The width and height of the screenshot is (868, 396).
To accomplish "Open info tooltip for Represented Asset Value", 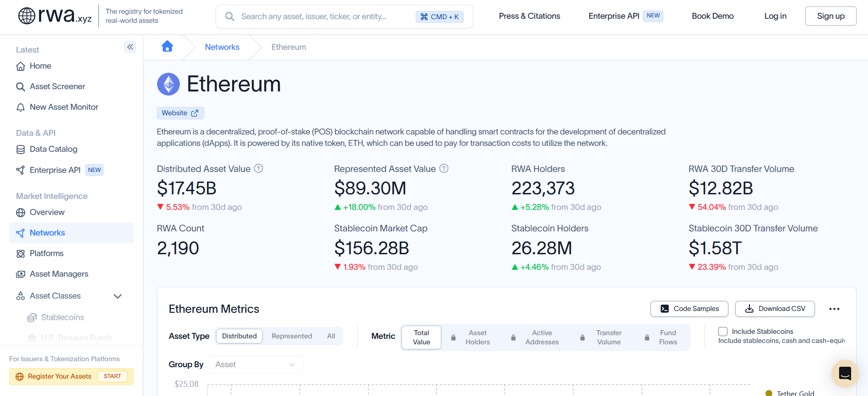I will [444, 168].
